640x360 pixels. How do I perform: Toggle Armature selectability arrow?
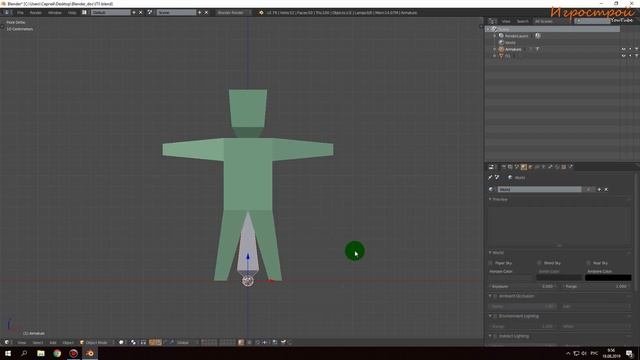pos(630,49)
